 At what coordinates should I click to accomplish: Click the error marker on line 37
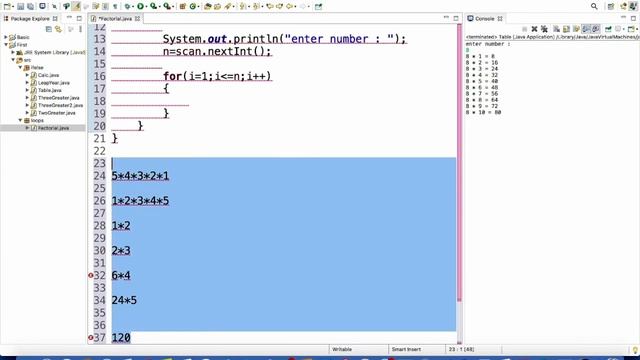pos(91,338)
